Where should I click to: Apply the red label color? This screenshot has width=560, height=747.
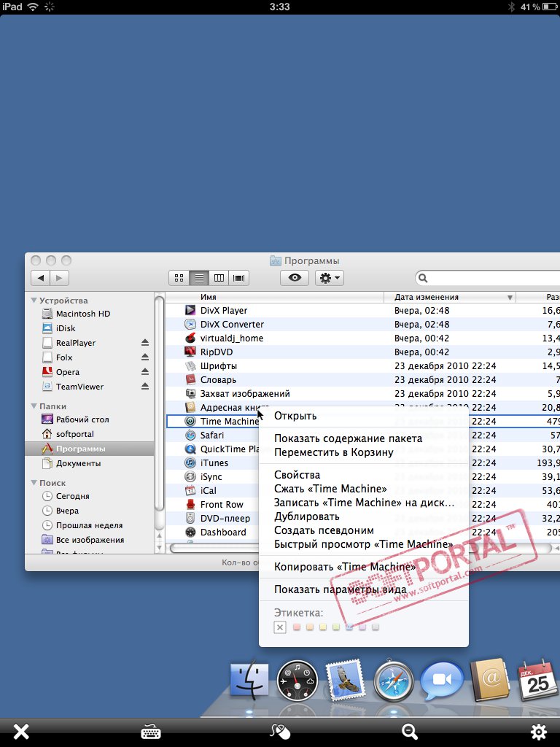click(297, 627)
